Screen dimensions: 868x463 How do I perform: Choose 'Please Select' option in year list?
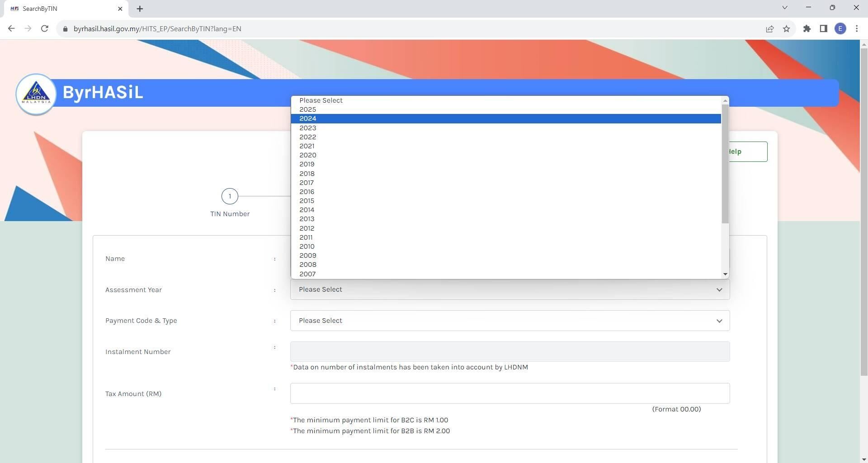(x=506, y=100)
